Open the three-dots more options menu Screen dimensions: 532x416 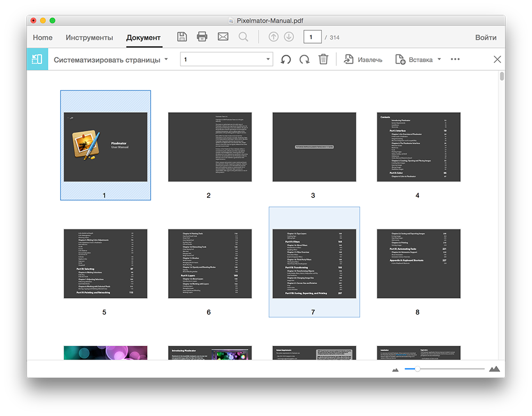click(x=455, y=60)
